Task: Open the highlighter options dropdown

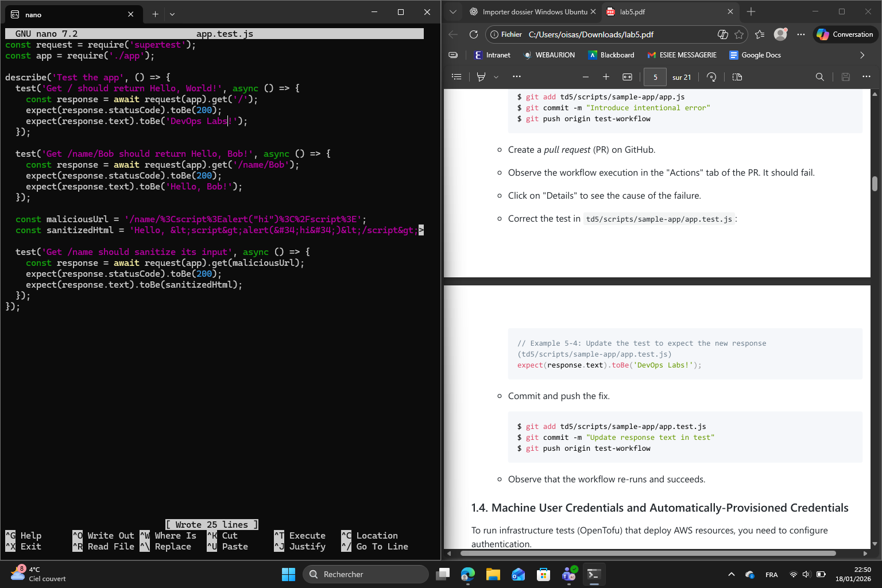Action: pyautogui.click(x=496, y=76)
